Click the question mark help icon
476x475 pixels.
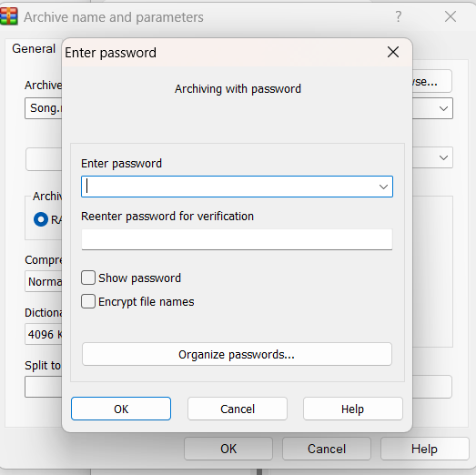coord(399,16)
